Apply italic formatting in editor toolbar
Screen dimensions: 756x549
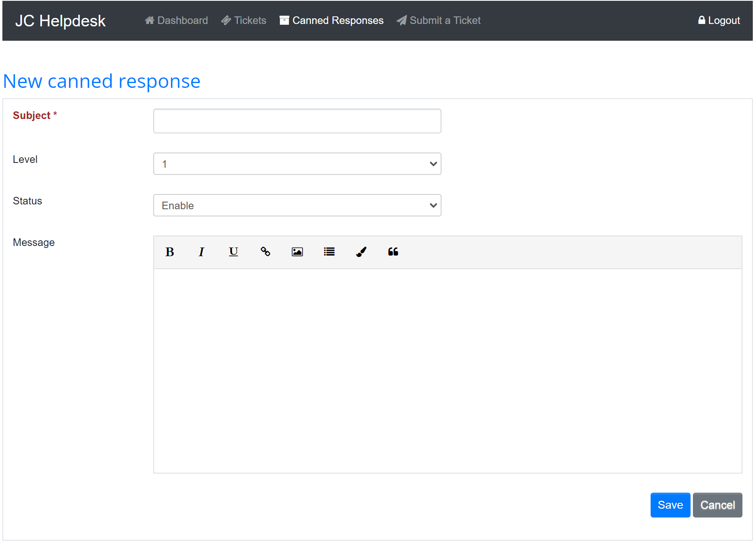[201, 252]
